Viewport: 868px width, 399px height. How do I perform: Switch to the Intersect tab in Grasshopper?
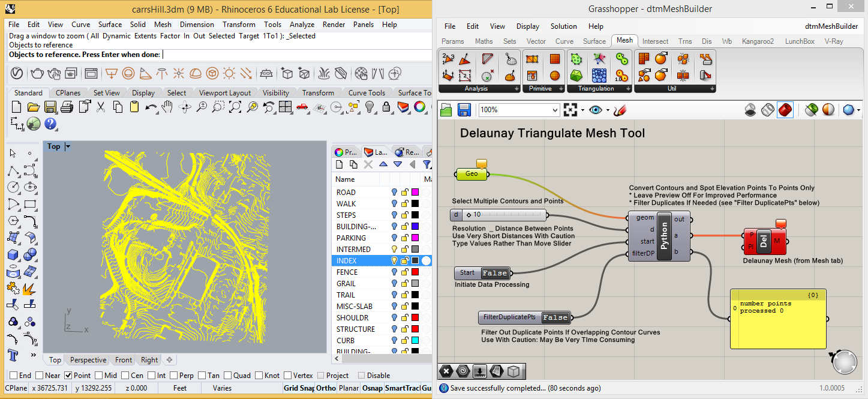[655, 41]
